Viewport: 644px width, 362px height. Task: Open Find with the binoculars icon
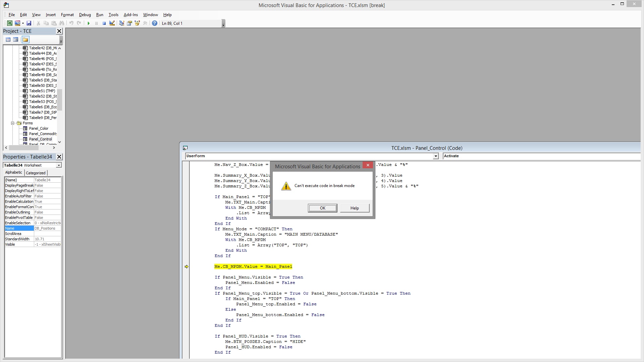62,23
